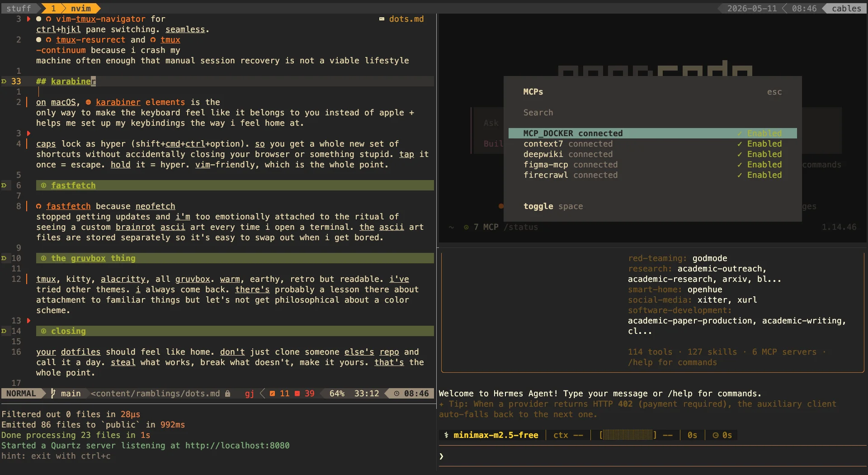Click the date 2026-05-11 in the tmux bar

pyautogui.click(x=752, y=9)
